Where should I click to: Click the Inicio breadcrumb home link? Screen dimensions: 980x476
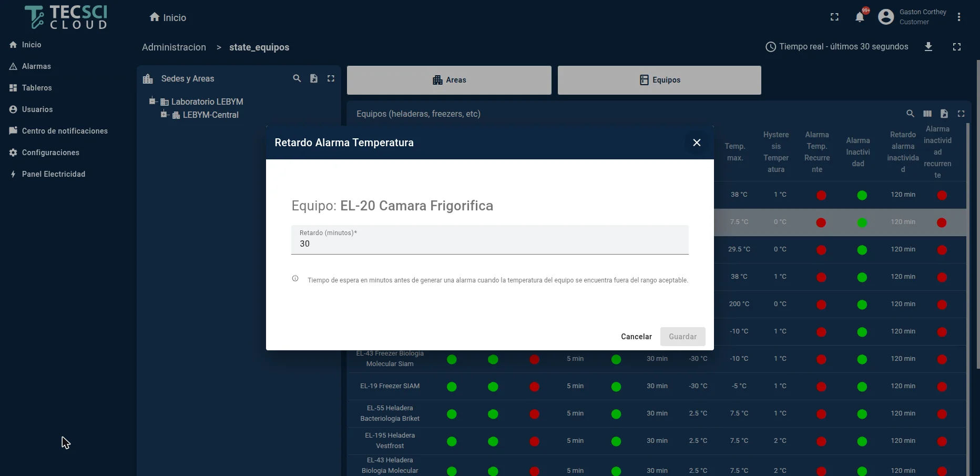168,17
